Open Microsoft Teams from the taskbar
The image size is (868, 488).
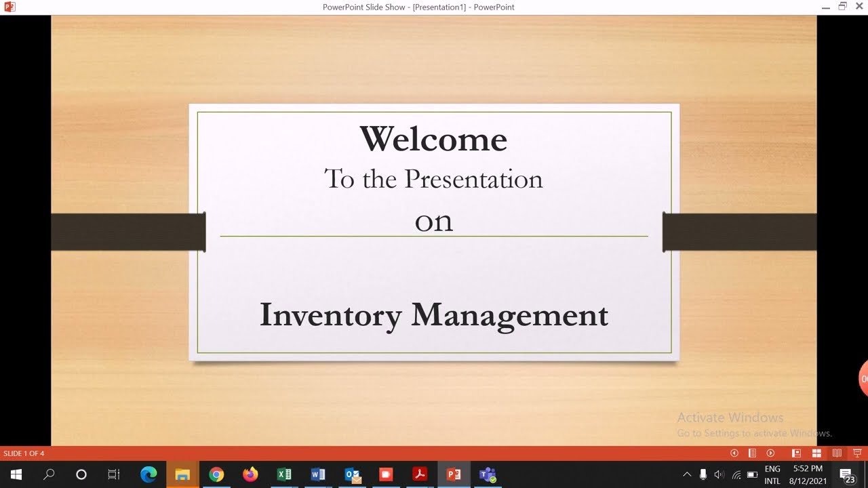[488, 474]
